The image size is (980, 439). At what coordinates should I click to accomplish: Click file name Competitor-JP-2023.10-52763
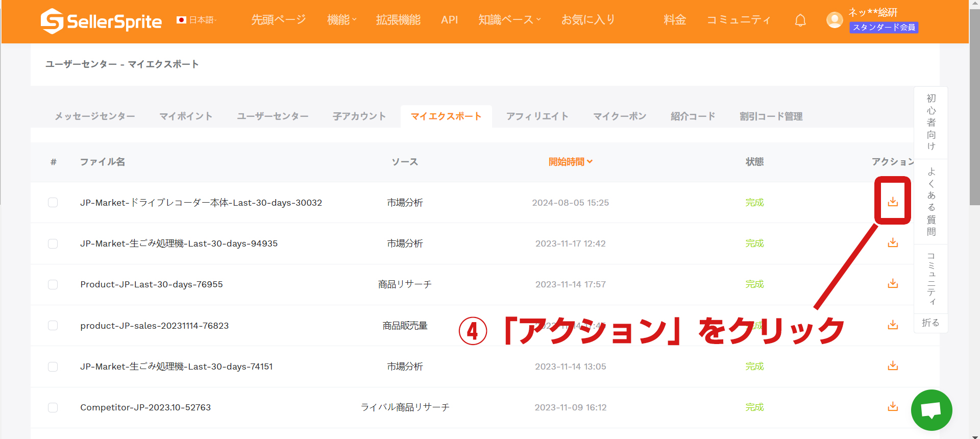[145, 407]
